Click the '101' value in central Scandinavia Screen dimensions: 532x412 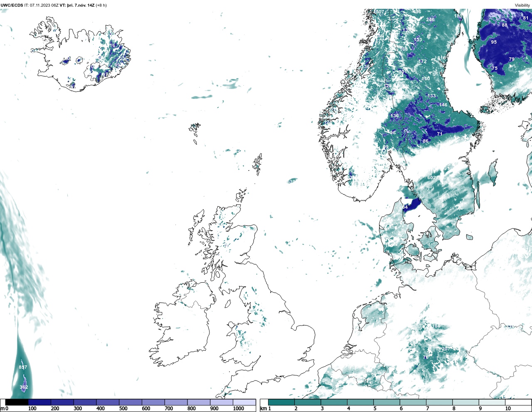(403, 72)
